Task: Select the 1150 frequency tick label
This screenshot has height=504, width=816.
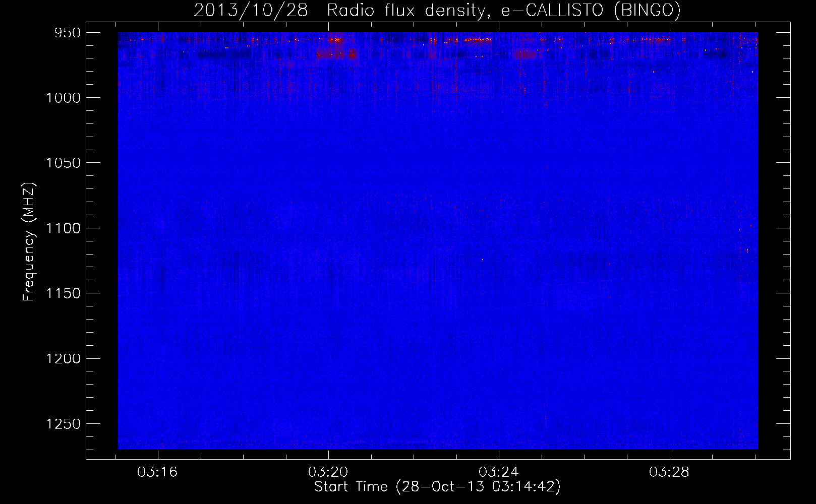Action: (64, 293)
